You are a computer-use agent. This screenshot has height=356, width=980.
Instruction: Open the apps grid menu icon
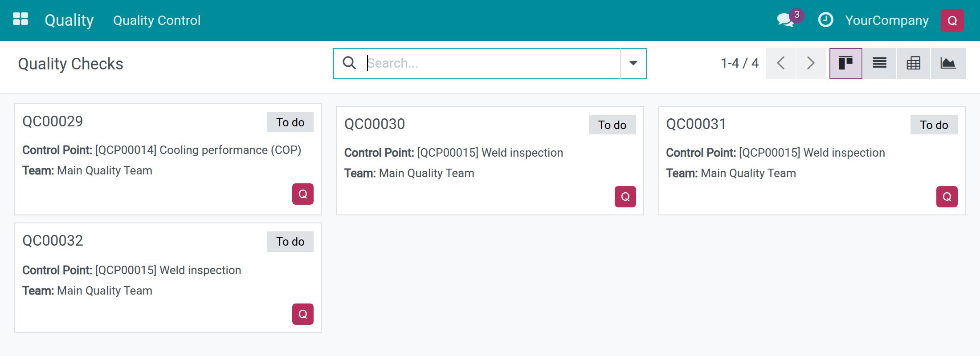point(20,20)
